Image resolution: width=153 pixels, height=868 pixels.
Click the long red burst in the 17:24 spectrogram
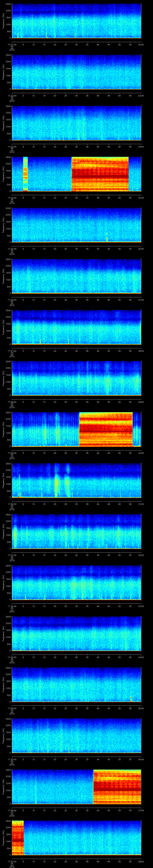100,174
